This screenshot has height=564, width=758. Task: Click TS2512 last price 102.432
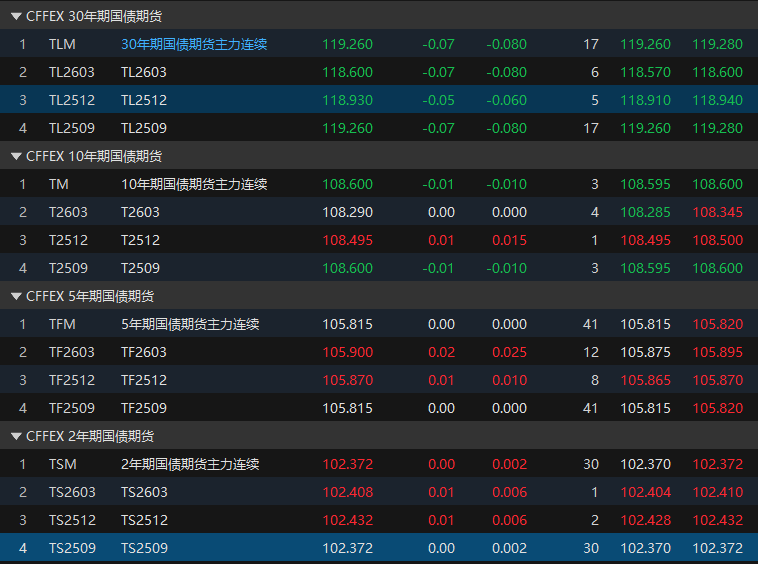coord(348,521)
